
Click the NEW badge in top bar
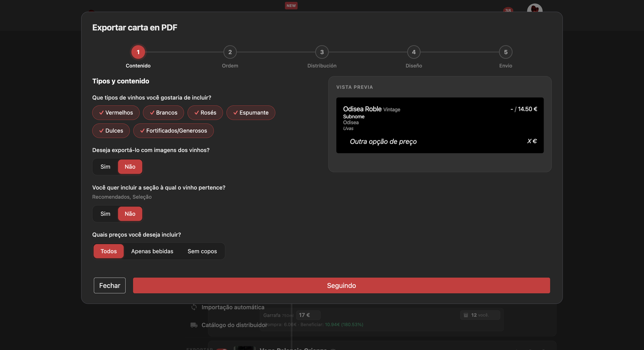click(291, 6)
